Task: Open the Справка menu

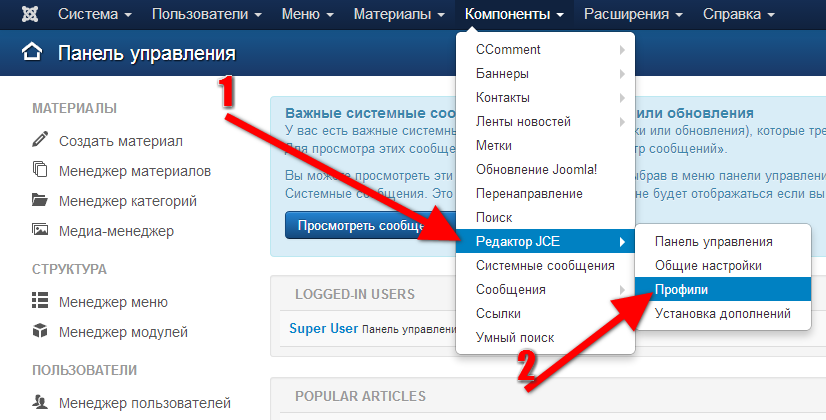Action: [738, 15]
